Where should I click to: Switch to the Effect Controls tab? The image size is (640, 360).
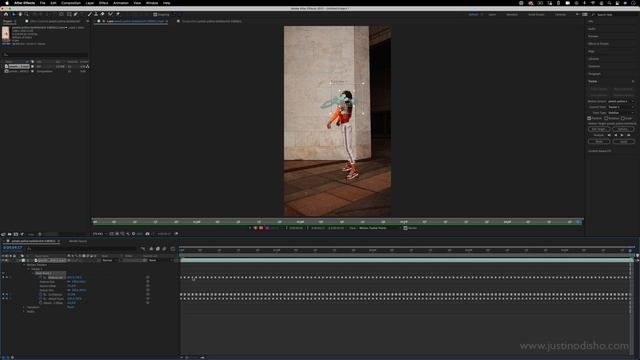click(55, 21)
